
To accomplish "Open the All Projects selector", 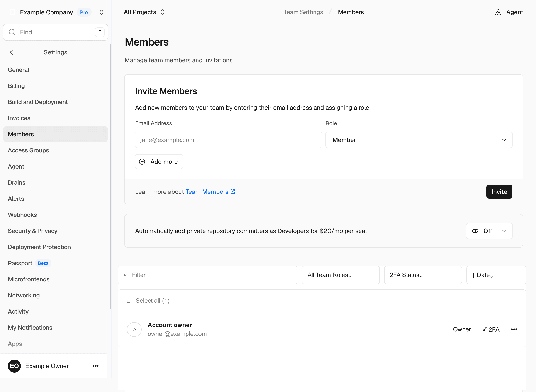I will pos(144,12).
